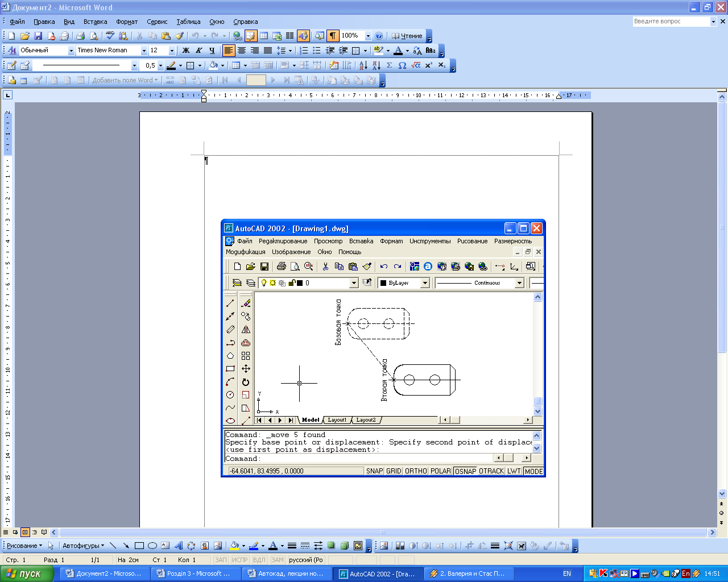Select the Oval tool in drawing toolbar
The width and height of the screenshot is (728, 582).
[152, 546]
